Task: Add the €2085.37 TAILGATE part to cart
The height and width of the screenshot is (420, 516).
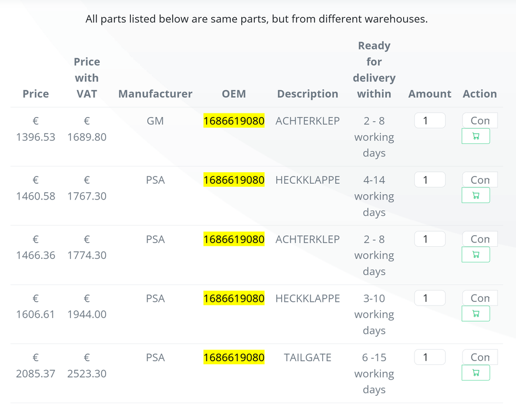Action: click(476, 373)
